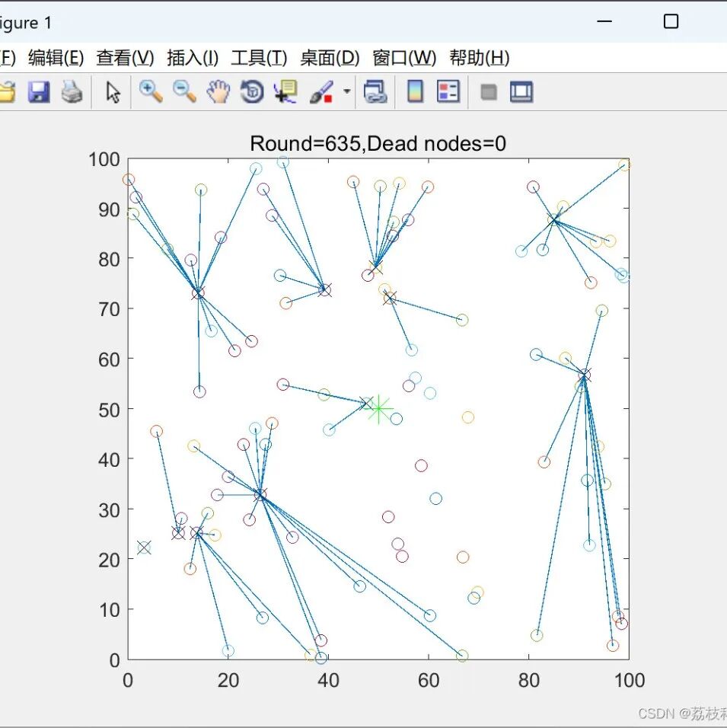Click the Print Figure printer icon
Image resolution: width=727 pixels, height=728 pixels.
72,91
